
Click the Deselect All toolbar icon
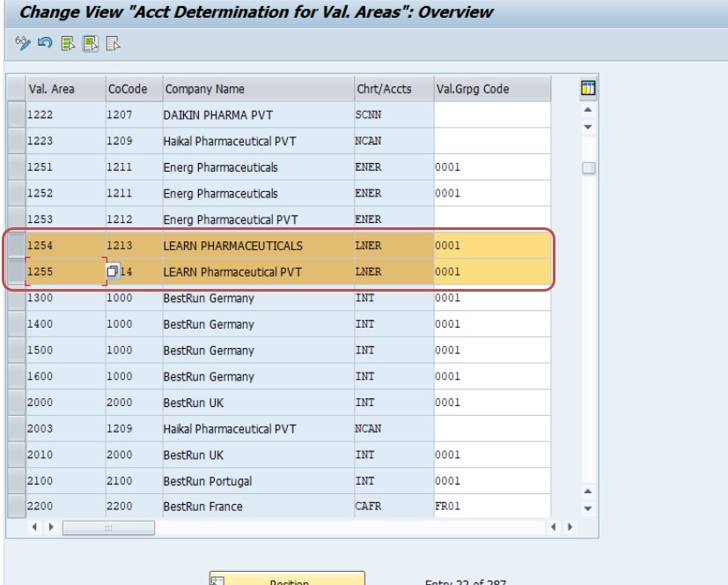(114, 44)
